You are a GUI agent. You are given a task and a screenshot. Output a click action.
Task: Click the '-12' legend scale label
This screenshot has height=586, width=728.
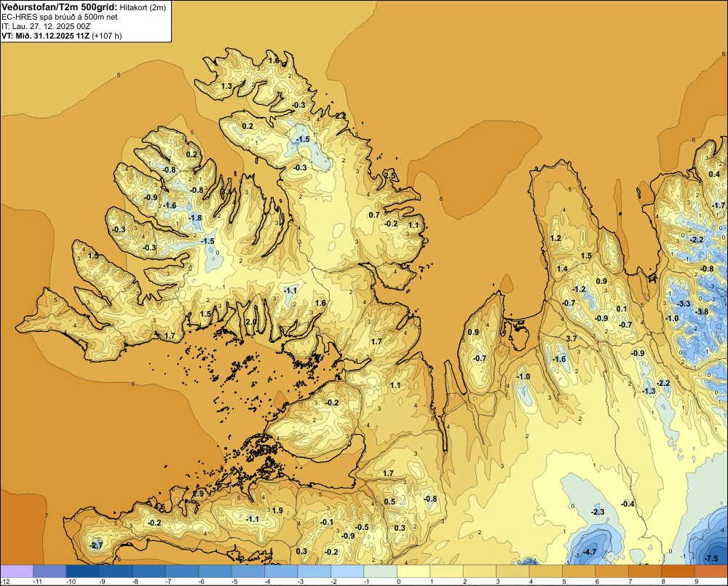point(4,582)
